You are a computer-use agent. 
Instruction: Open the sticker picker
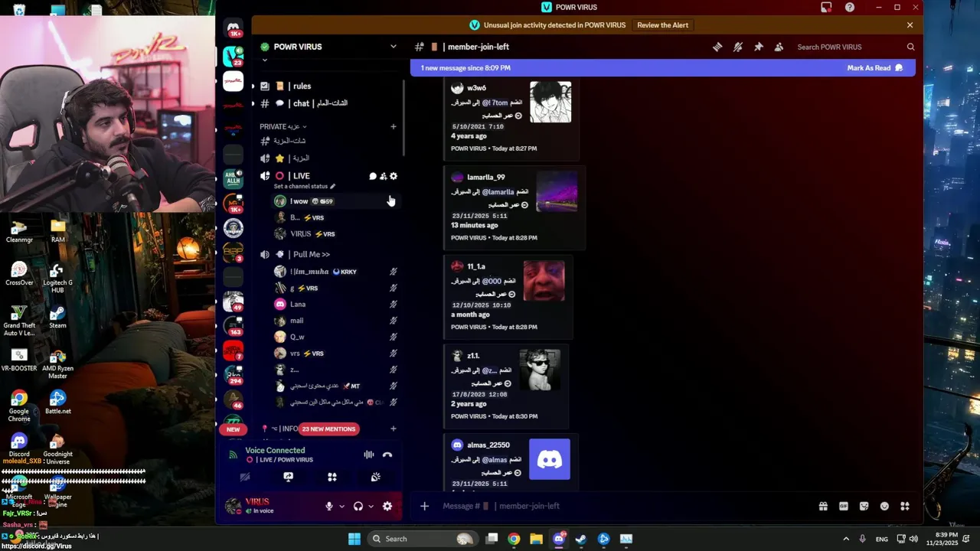click(864, 506)
